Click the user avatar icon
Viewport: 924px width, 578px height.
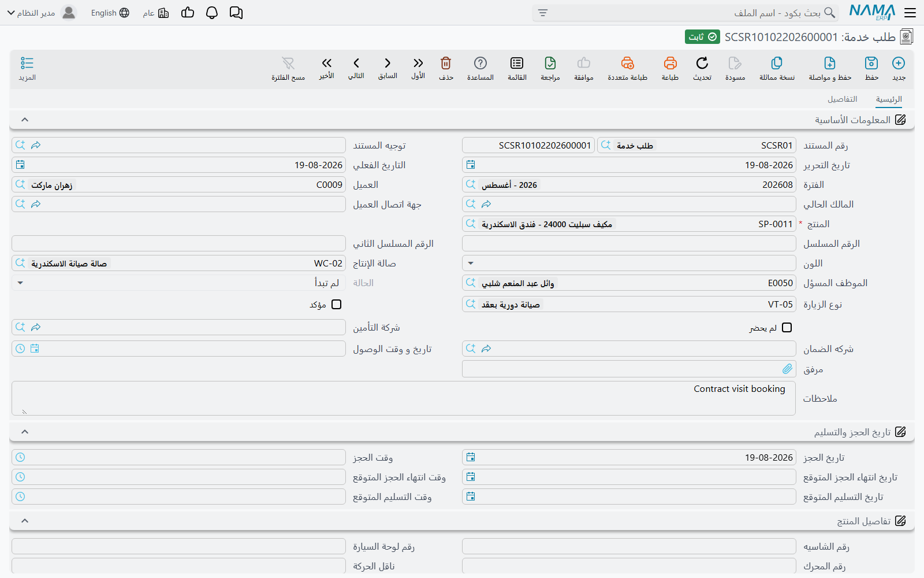pos(69,13)
